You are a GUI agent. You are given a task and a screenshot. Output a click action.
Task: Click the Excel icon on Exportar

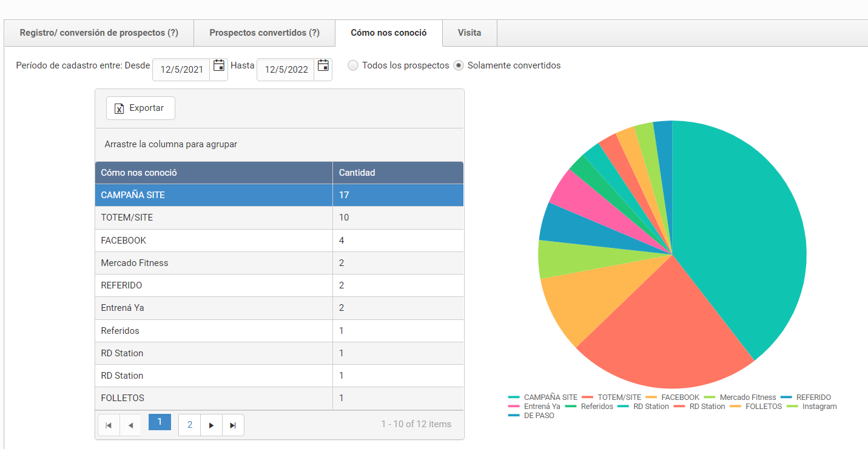[x=119, y=108]
